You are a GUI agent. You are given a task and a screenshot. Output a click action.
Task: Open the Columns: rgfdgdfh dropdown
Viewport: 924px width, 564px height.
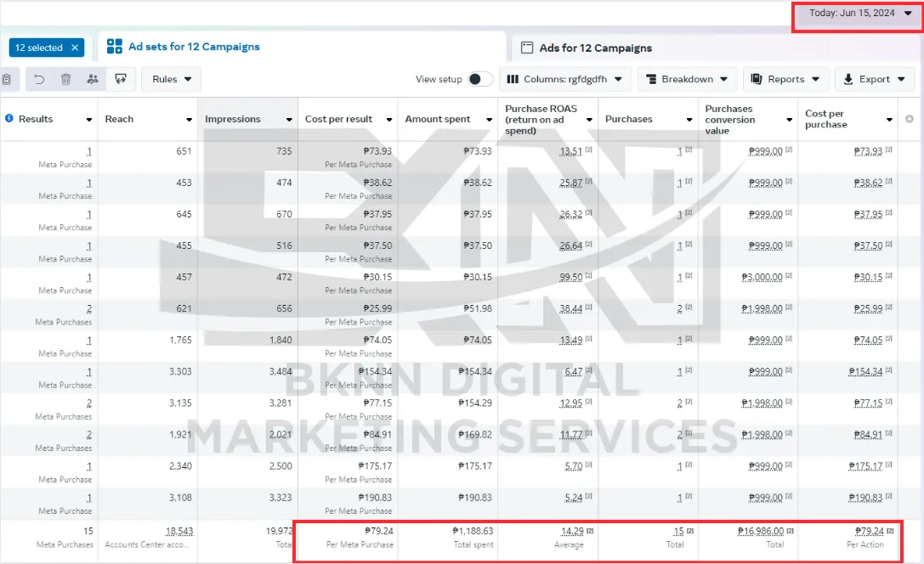point(565,79)
